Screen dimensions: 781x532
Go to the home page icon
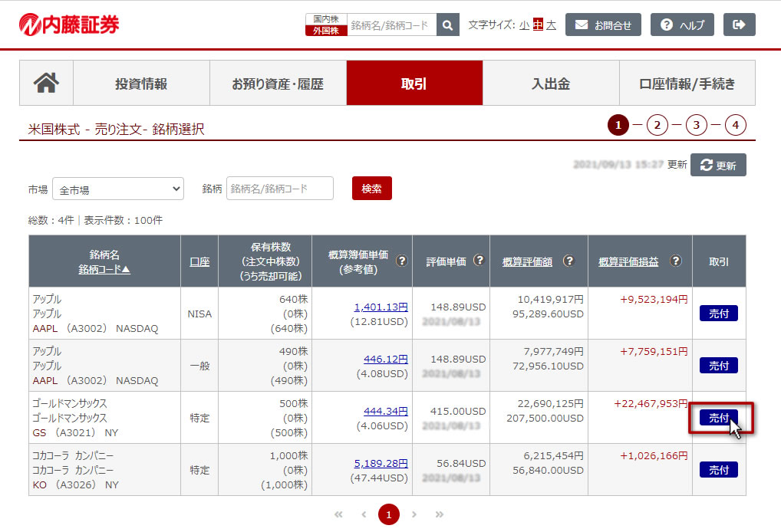coord(46,83)
